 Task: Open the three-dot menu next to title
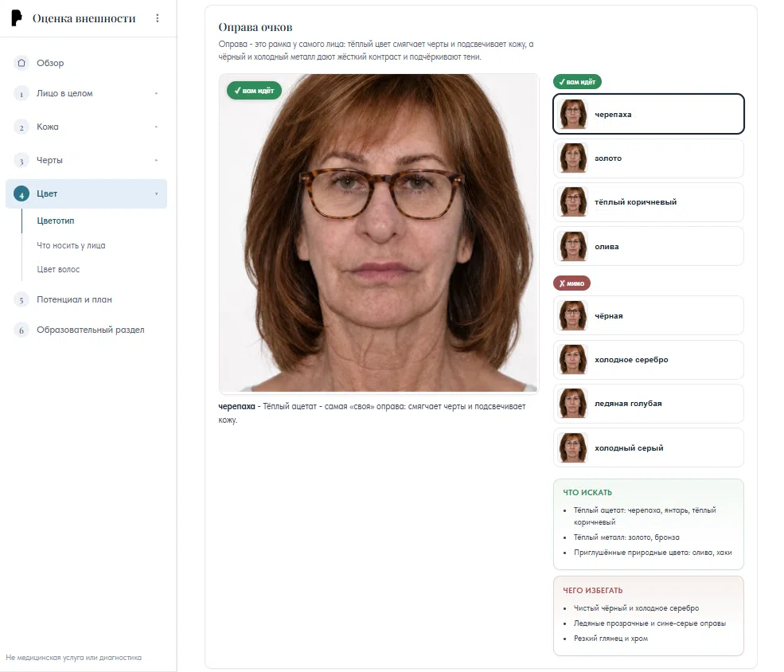point(158,18)
